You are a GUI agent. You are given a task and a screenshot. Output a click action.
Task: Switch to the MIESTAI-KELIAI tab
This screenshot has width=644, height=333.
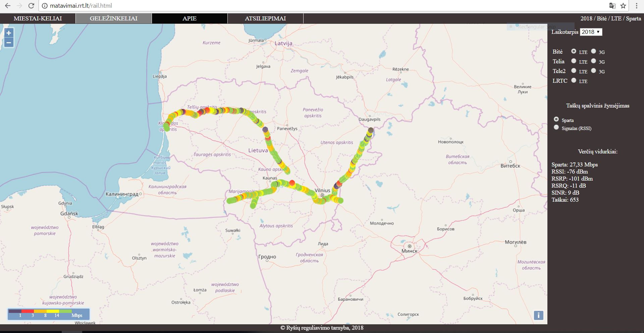[38, 18]
